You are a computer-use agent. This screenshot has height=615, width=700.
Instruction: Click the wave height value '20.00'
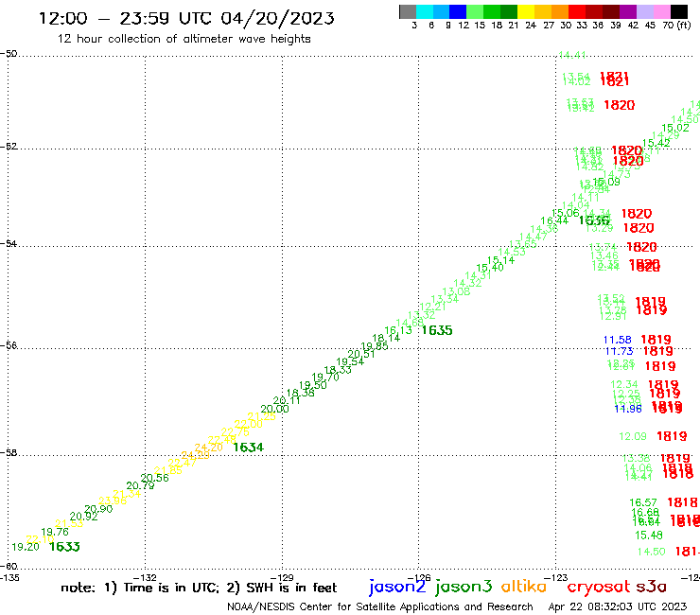[x=274, y=409]
